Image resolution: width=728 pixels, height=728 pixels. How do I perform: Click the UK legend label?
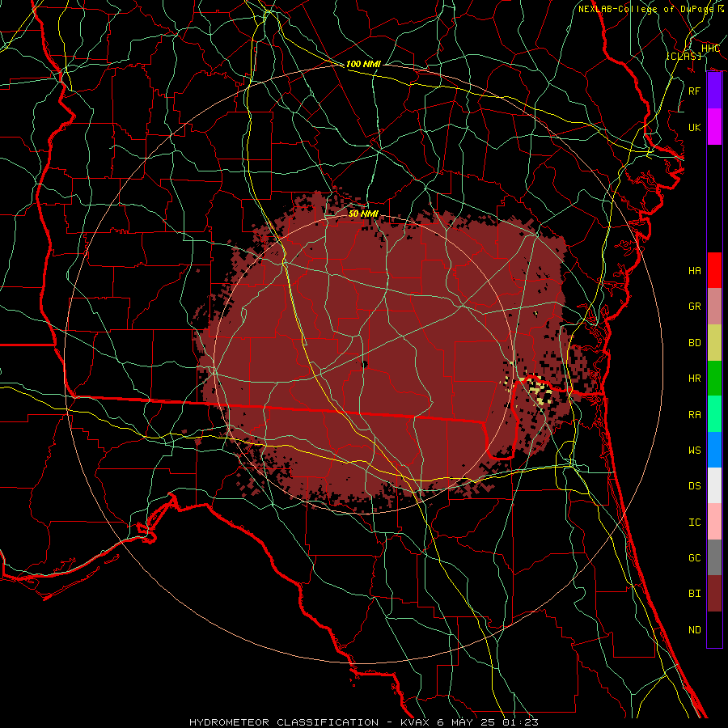694,127
